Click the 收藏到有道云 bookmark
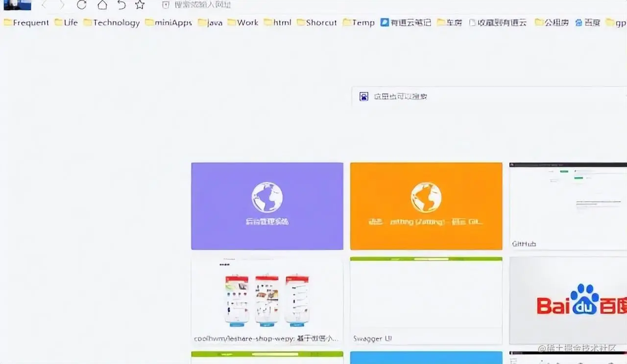Screen dimensions: 627x364 pos(498,23)
